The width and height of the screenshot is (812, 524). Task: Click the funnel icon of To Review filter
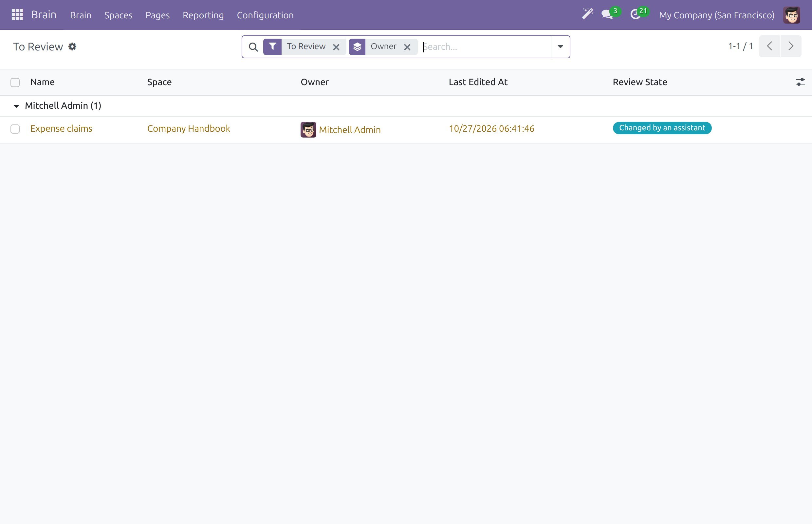(272, 47)
